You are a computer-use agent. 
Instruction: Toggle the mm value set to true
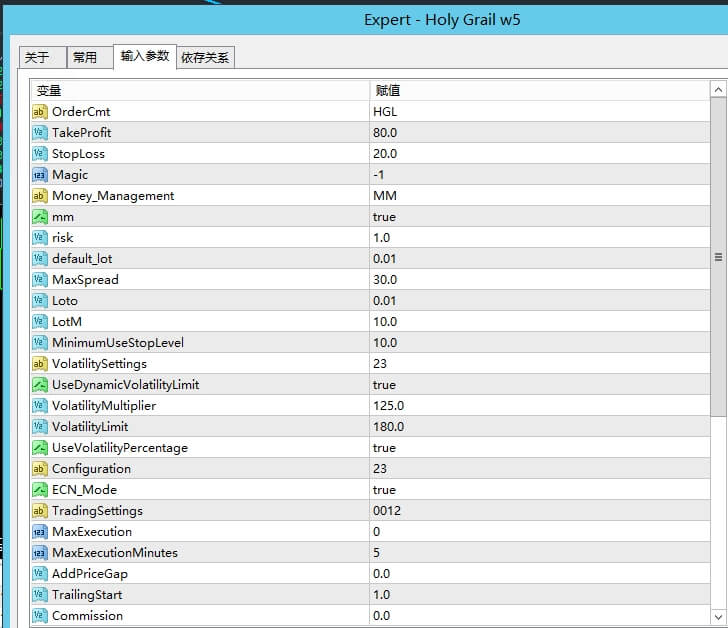pos(384,217)
